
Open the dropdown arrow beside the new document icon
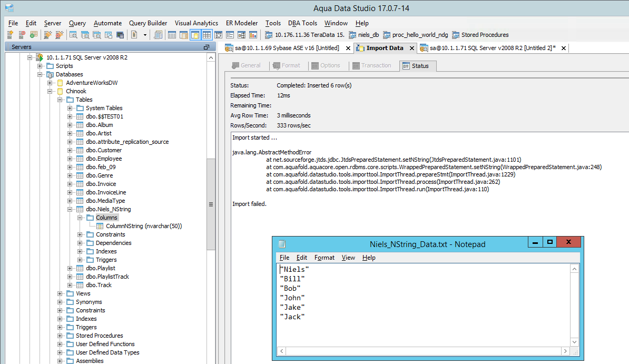145,35
